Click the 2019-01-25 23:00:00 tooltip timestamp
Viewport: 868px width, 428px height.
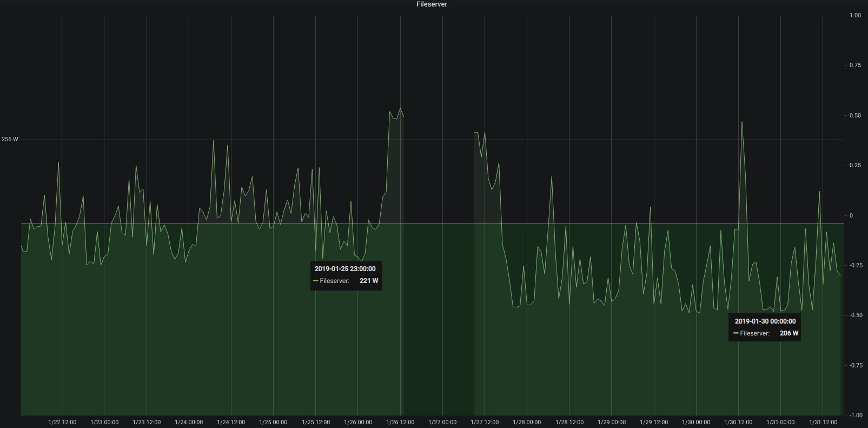[345, 269]
